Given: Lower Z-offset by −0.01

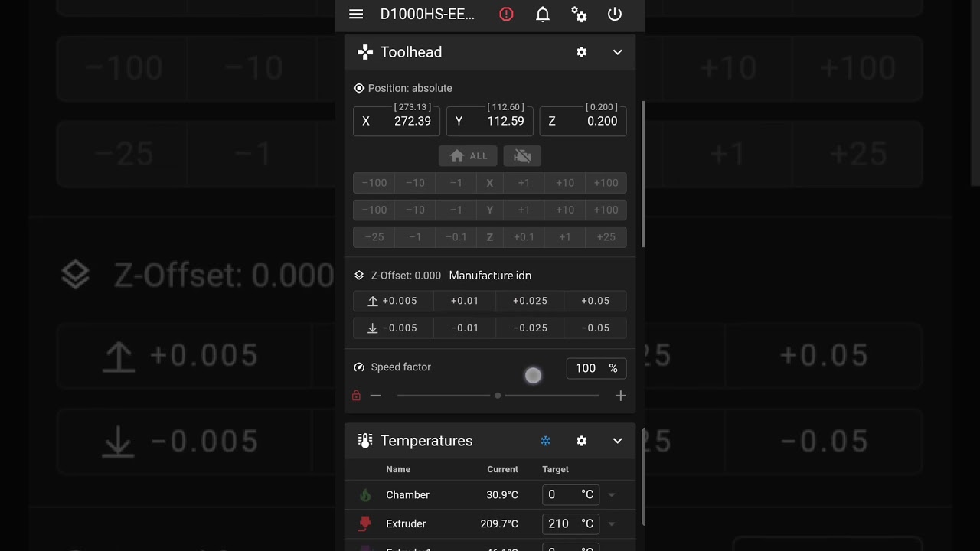Looking at the screenshot, I should coord(465,328).
